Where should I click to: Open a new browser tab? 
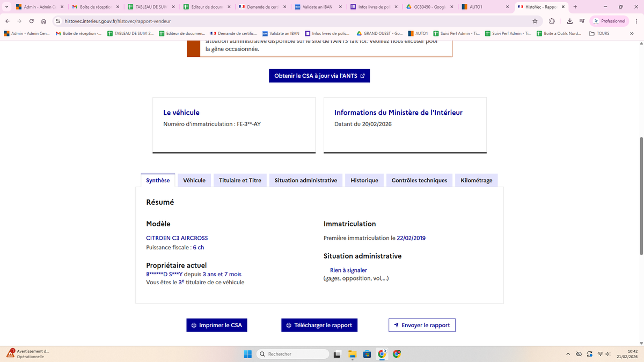click(x=575, y=7)
